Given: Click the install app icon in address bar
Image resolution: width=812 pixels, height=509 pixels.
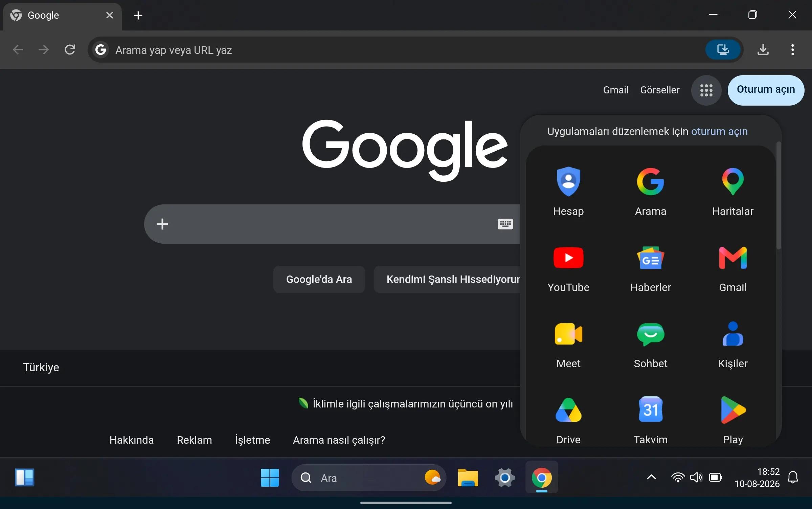Looking at the screenshot, I should point(723,50).
